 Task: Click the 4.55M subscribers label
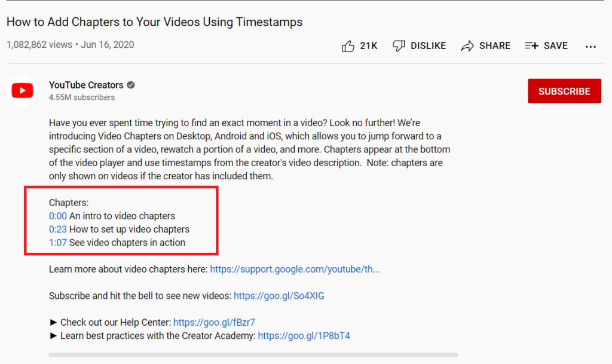[81, 97]
